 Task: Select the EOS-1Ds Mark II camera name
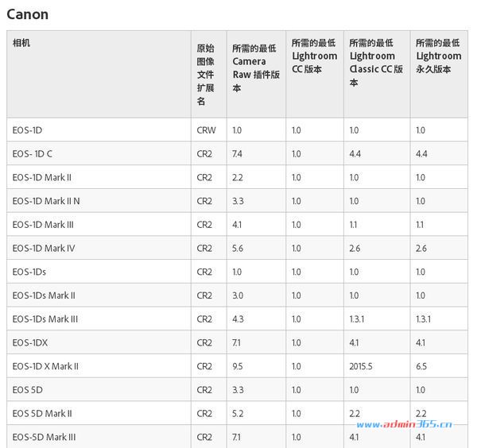click(44, 295)
